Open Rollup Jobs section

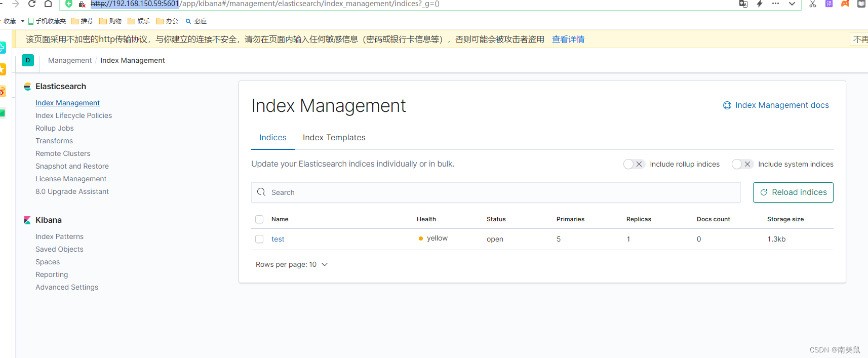tap(55, 128)
